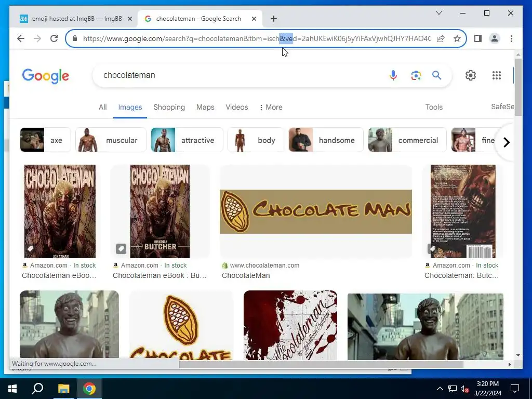Viewport: 532px width, 399px height.
Task: Click the SafeSearch setting link
Action: click(x=502, y=107)
